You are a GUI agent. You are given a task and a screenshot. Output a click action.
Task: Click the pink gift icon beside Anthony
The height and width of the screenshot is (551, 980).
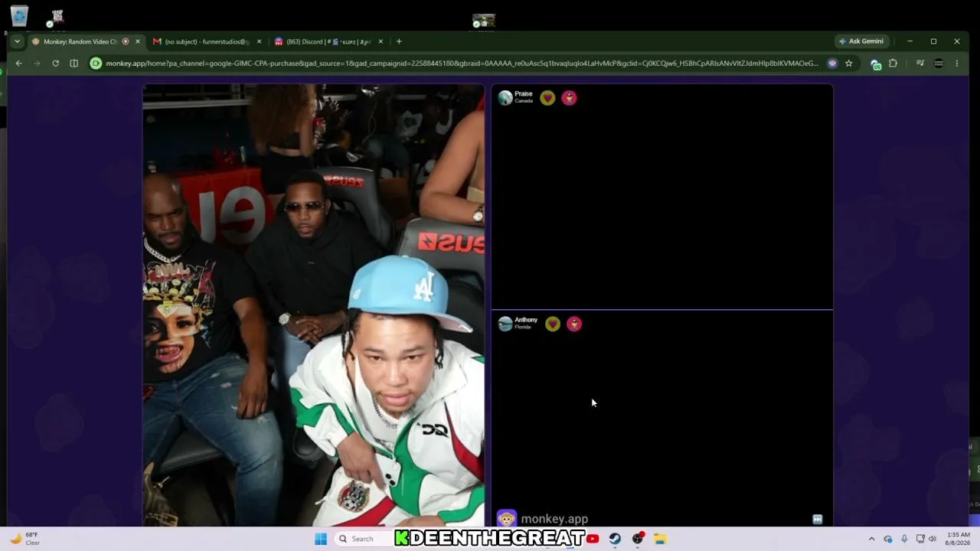574,324
